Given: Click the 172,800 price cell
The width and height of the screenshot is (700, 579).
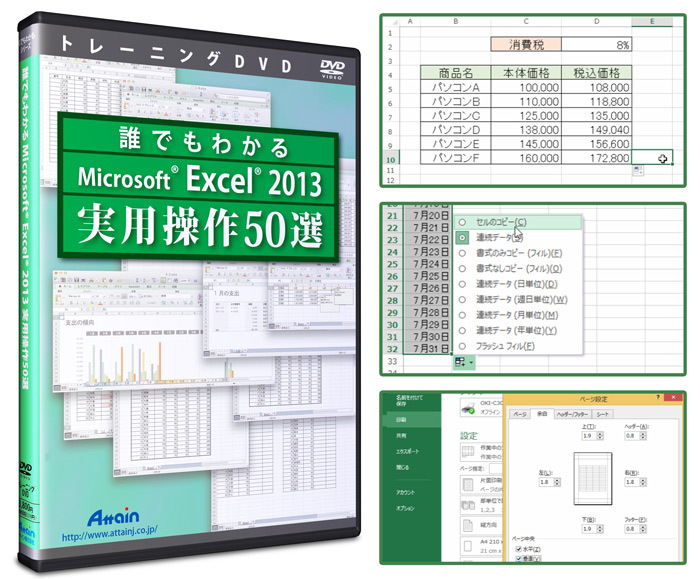Looking at the screenshot, I should point(596,158).
